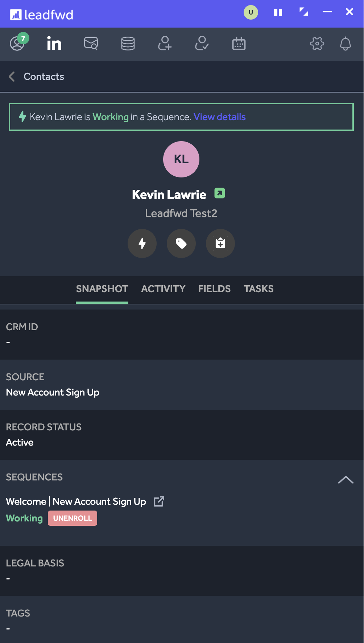Switch to the Activity tab
The width and height of the screenshot is (364, 643).
point(163,289)
